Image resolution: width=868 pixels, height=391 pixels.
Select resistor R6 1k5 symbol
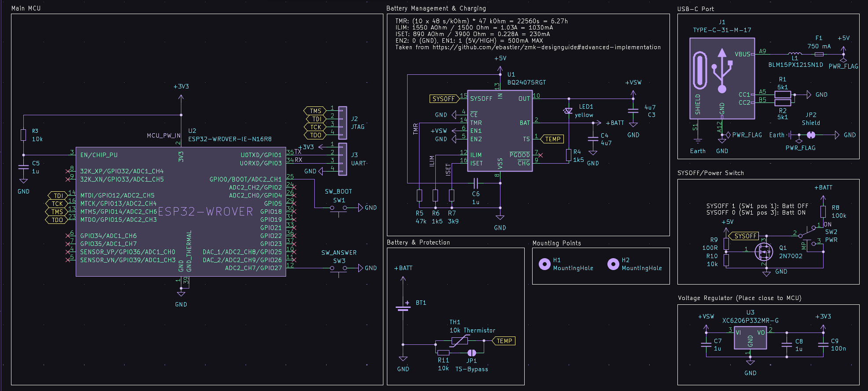pyautogui.click(x=435, y=195)
